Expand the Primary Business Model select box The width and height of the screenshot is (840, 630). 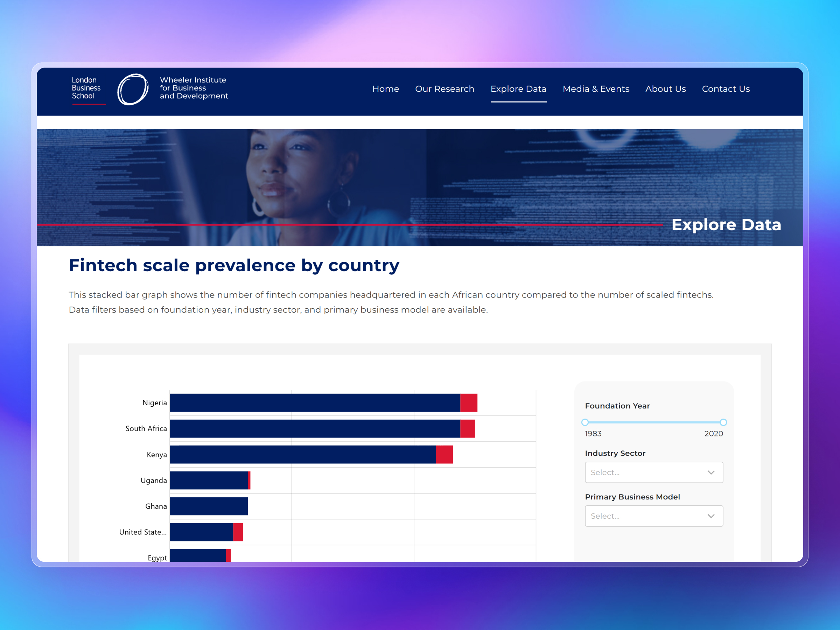click(x=653, y=516)
